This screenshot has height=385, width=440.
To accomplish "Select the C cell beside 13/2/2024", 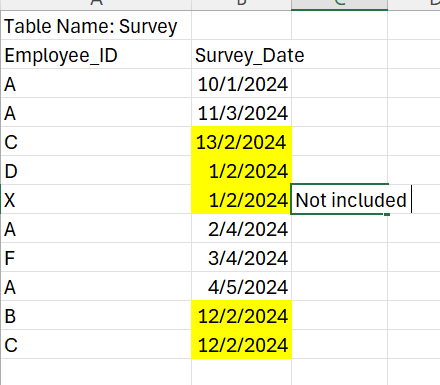I will [x=96, y=141].
